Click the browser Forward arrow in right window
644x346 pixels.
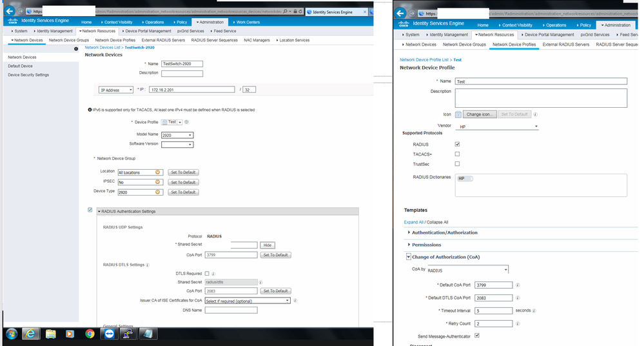click(x=411, y=13)
